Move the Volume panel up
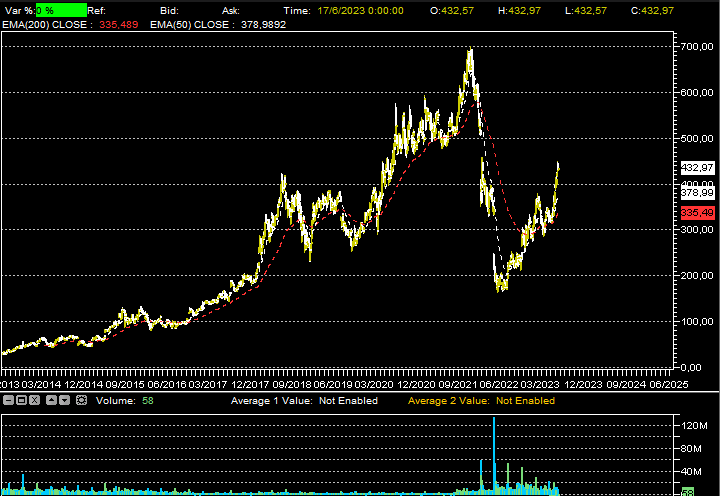 coord(51,400)
